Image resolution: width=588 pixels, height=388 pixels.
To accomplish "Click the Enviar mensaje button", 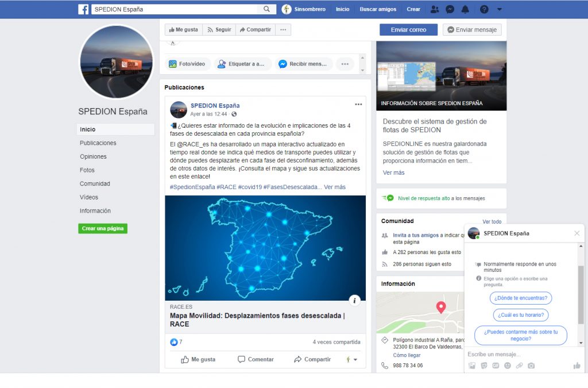I will tap(472, 30).
